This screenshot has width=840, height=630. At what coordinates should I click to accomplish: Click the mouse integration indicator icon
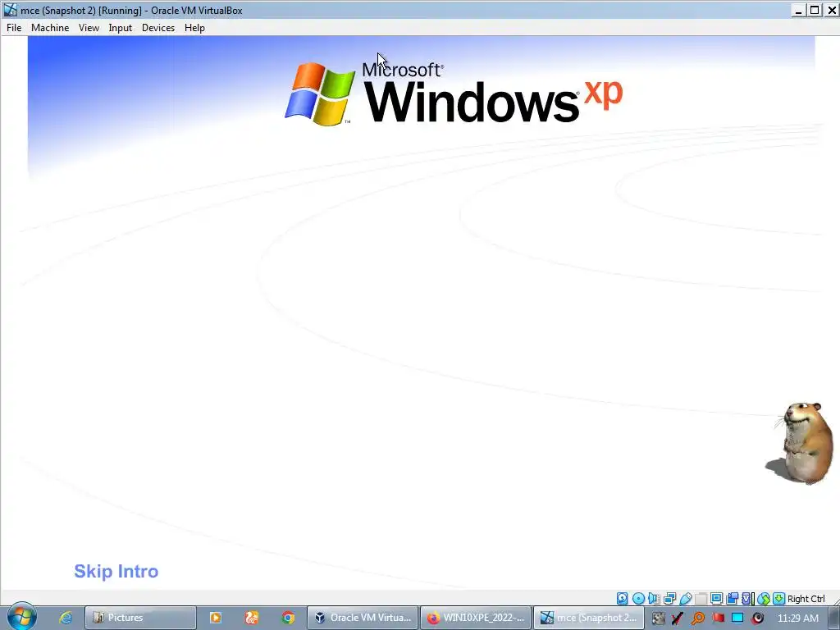764,598
